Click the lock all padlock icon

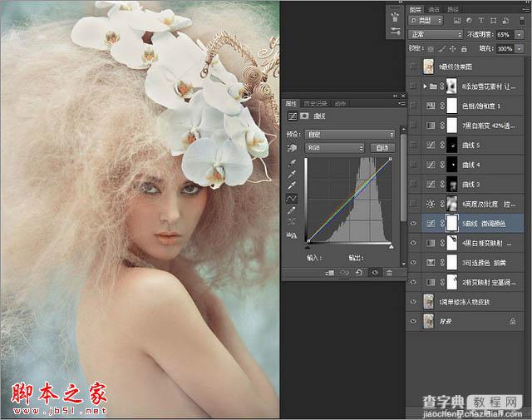click(464, 49)
